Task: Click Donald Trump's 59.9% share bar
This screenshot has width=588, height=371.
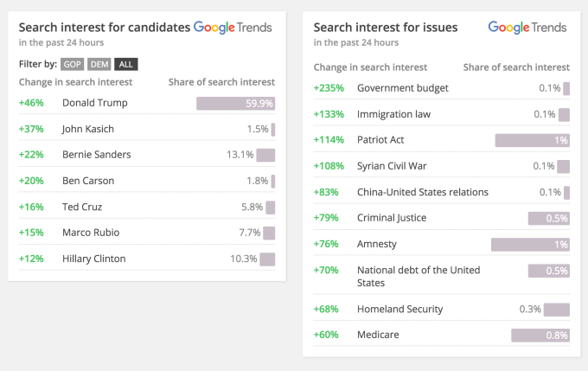Action: pyautogui.click(x=235, y=103)
